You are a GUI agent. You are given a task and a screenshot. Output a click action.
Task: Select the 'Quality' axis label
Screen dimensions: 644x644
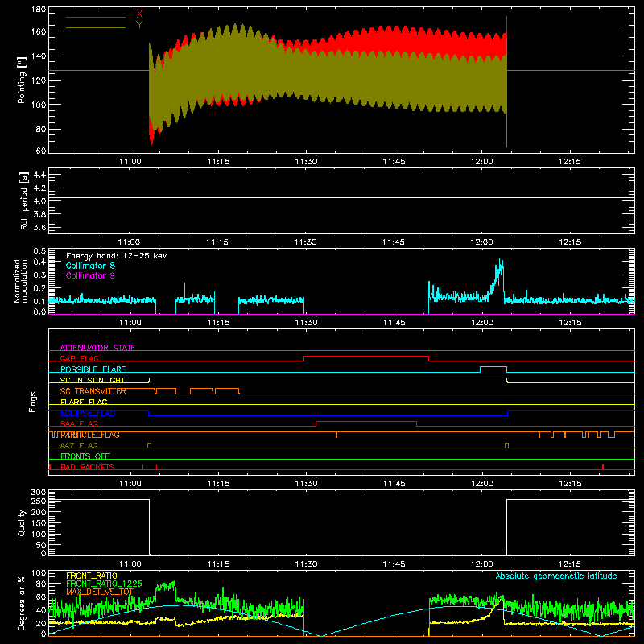(x=22, y=522)
